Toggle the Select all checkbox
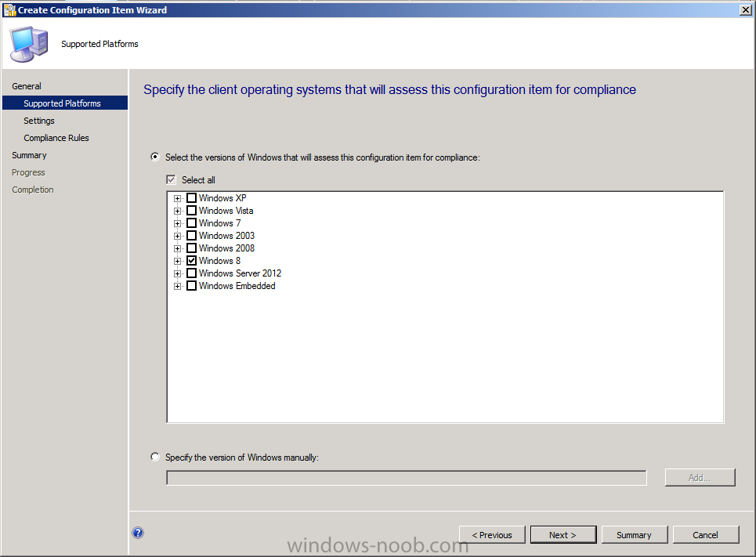This screenshot has height=557, width=756. [171, 180]
